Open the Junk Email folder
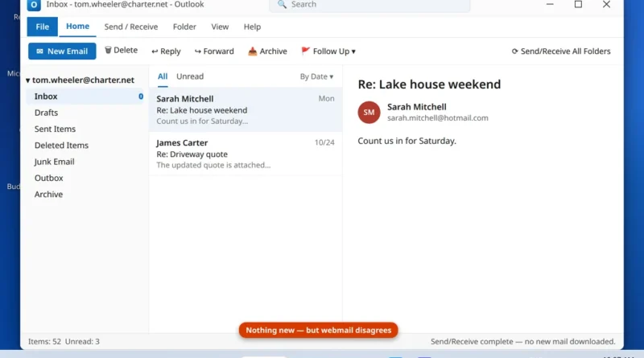644x358 pixels. pos(54,162)
